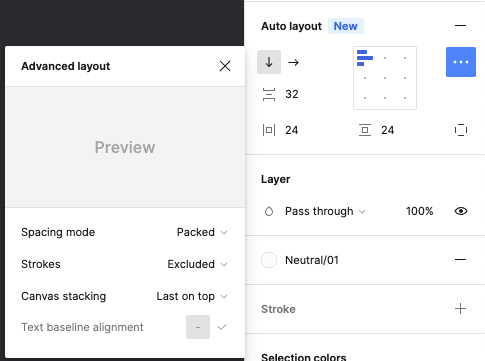Click the Selection colors section title
The height and width of the screenshot is (361, 485).
point(304,357)
